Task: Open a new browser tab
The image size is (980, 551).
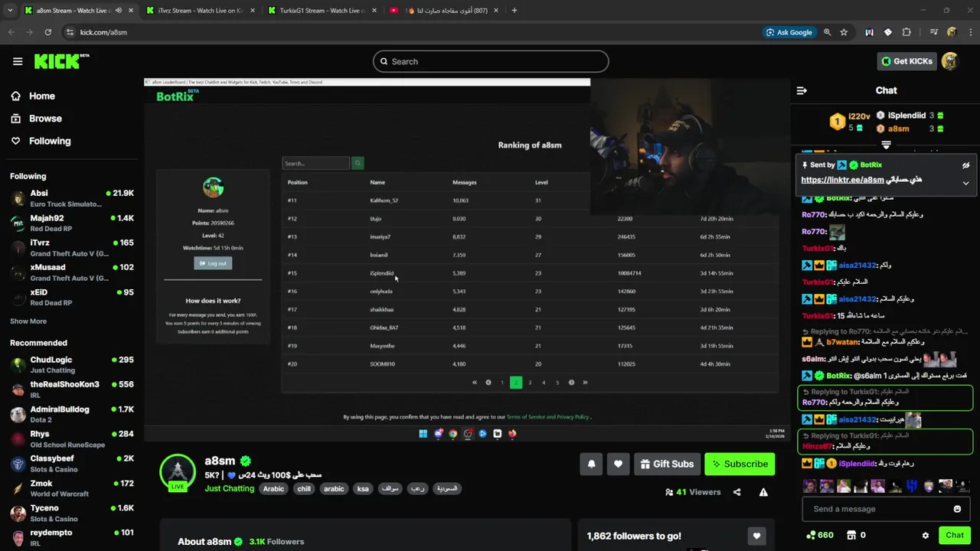Action: point(514,11)
